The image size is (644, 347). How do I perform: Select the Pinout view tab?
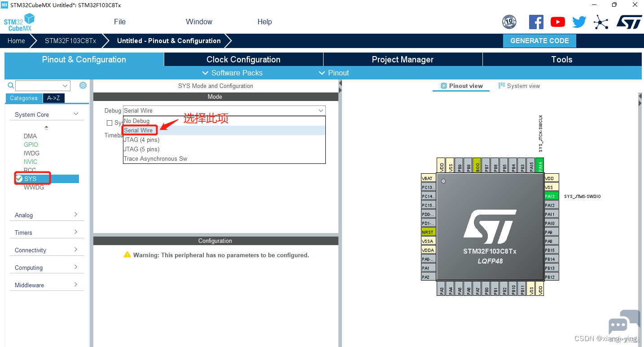462,86
